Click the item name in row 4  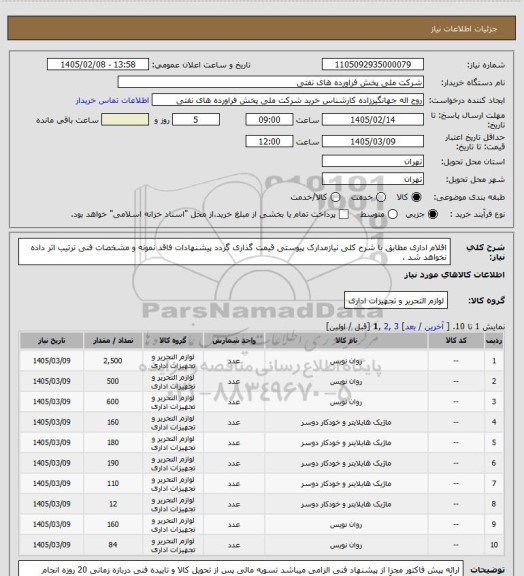346,422
